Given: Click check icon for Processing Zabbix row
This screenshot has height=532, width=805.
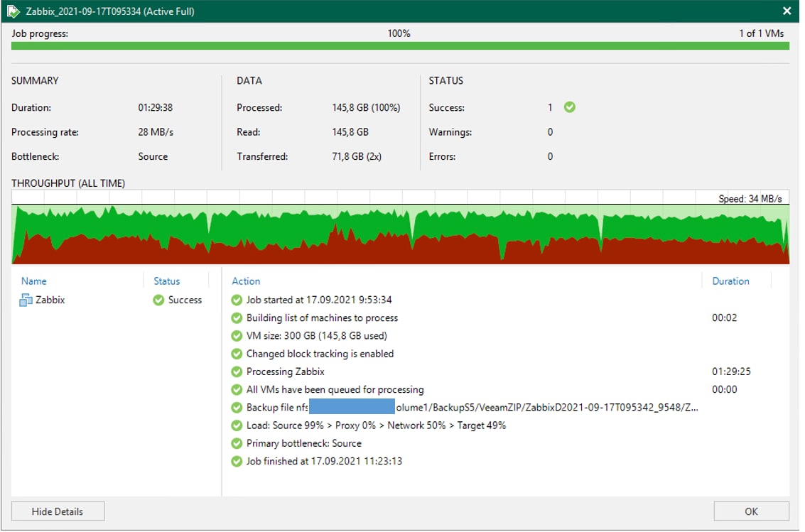Looking at the screenshot, I should click(x=238, y=374).
